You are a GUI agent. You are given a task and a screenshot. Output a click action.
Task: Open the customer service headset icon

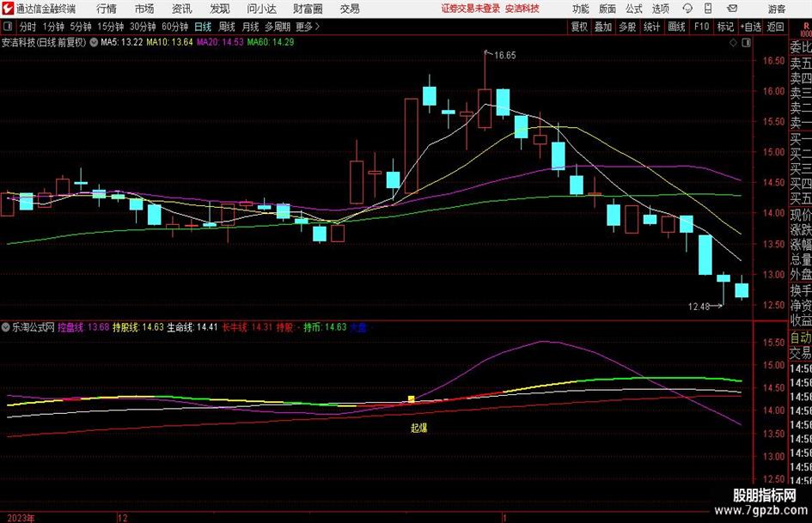[x=687, y=9]
